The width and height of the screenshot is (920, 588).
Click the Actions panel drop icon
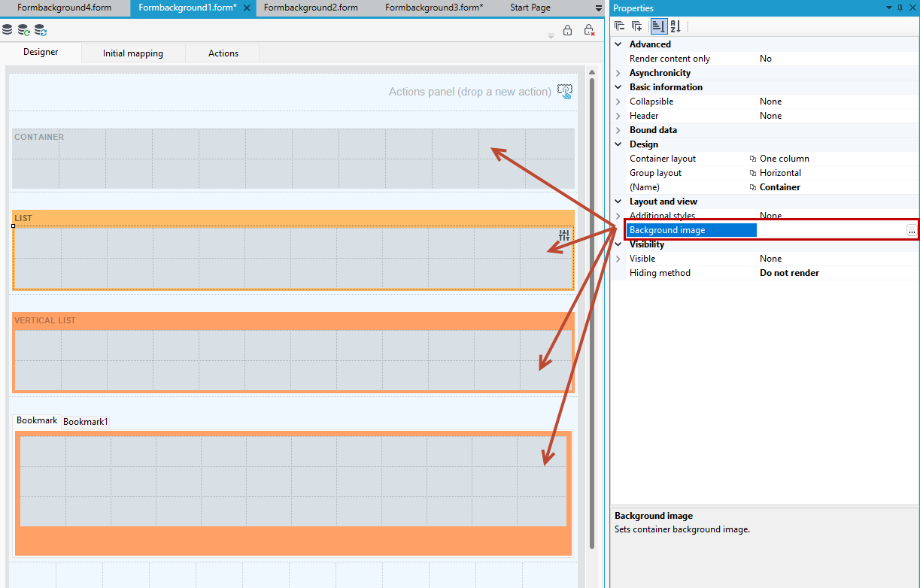coord(565,92)
